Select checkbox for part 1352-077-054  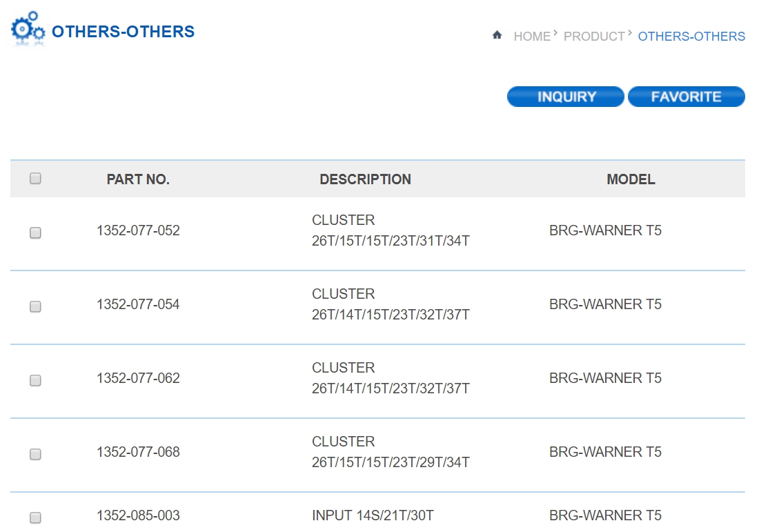(x=36, y=307)
